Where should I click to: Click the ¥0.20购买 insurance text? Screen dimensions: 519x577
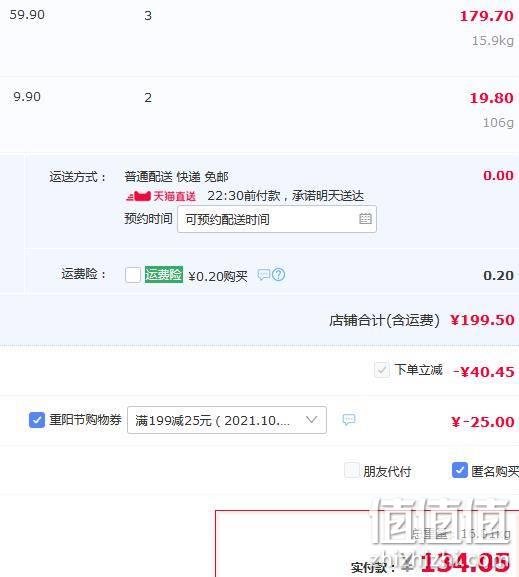click(x=218, y=276)
